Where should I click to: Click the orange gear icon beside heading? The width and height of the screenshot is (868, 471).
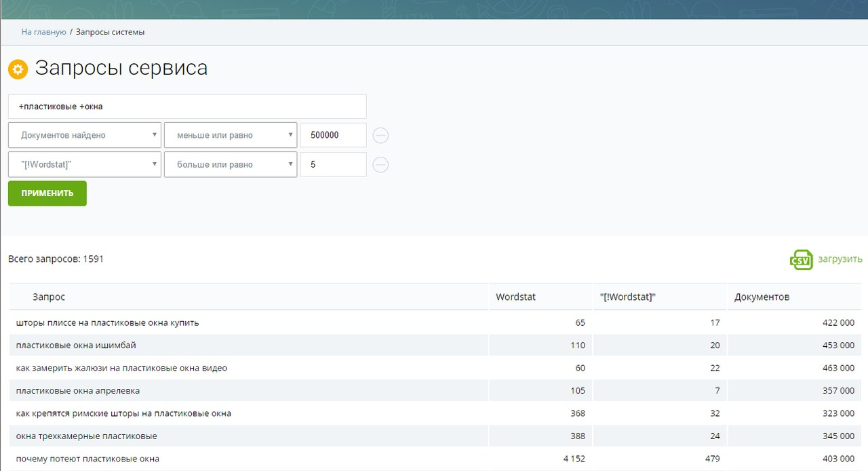[18, 69]
